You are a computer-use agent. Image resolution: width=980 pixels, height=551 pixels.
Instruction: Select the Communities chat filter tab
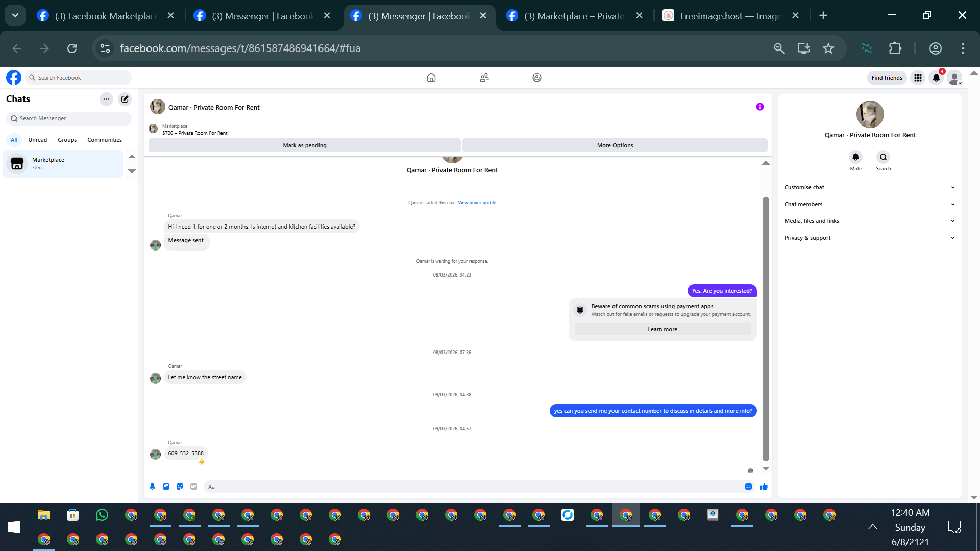point(104,140)
